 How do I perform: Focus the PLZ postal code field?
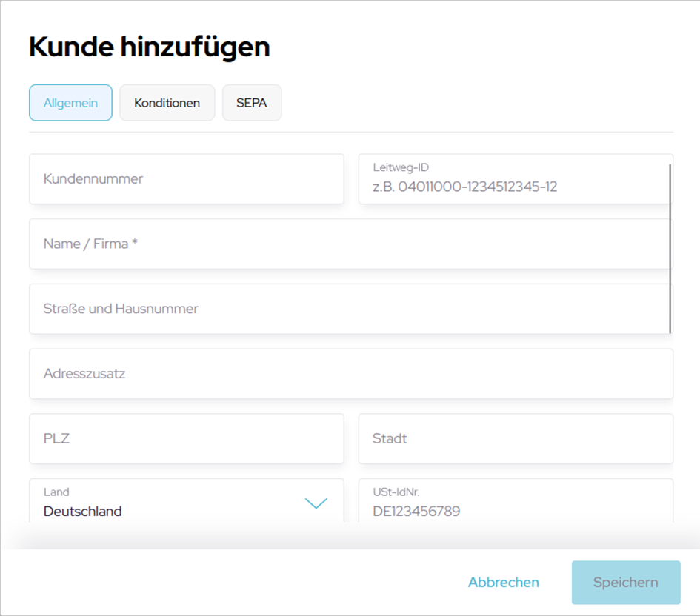tap(186, 439)
